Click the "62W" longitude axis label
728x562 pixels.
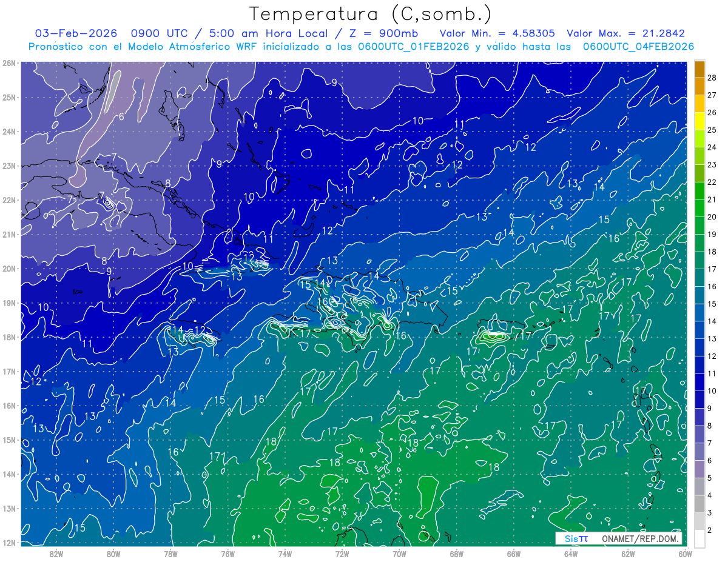click(x=628, y=554)
